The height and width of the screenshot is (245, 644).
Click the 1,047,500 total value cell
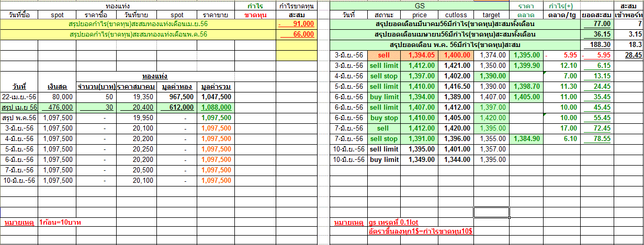[x=216, y=97]
